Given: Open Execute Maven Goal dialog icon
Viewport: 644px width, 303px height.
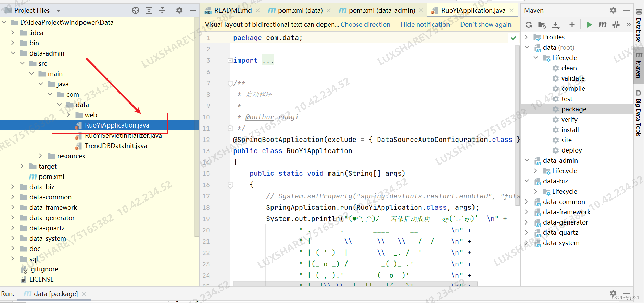Looking at the screenshot, I should pyautogui.click(x=602, y=25).
